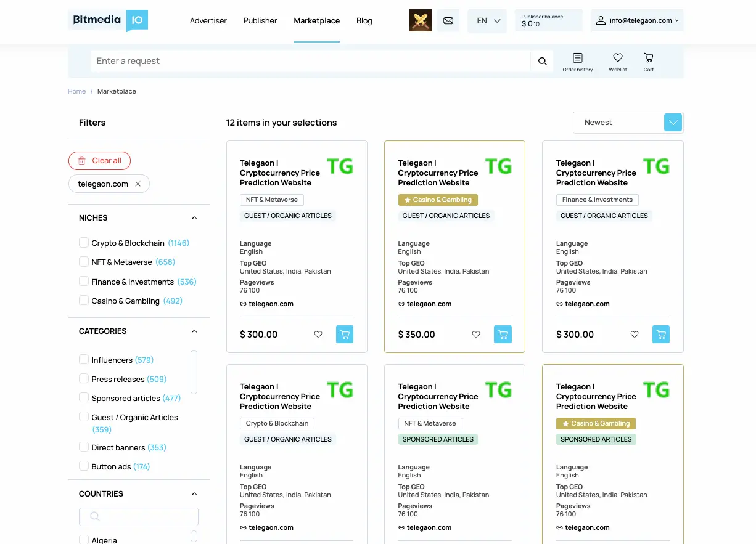Remove the telegaon.com filter tag
756x544 pixels.
tap(138, 184)
